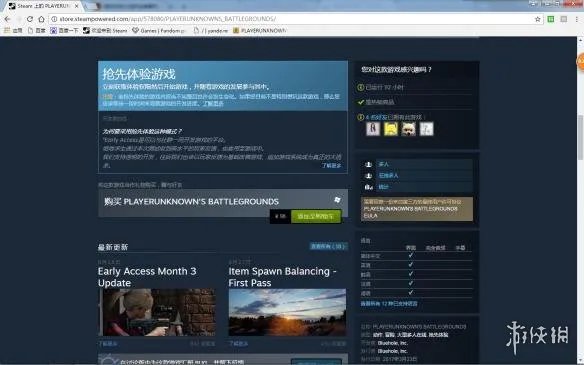Click the multiplayer icon beside 多人
The height and width of the screenshot is (365, 584).
(369, 164)
